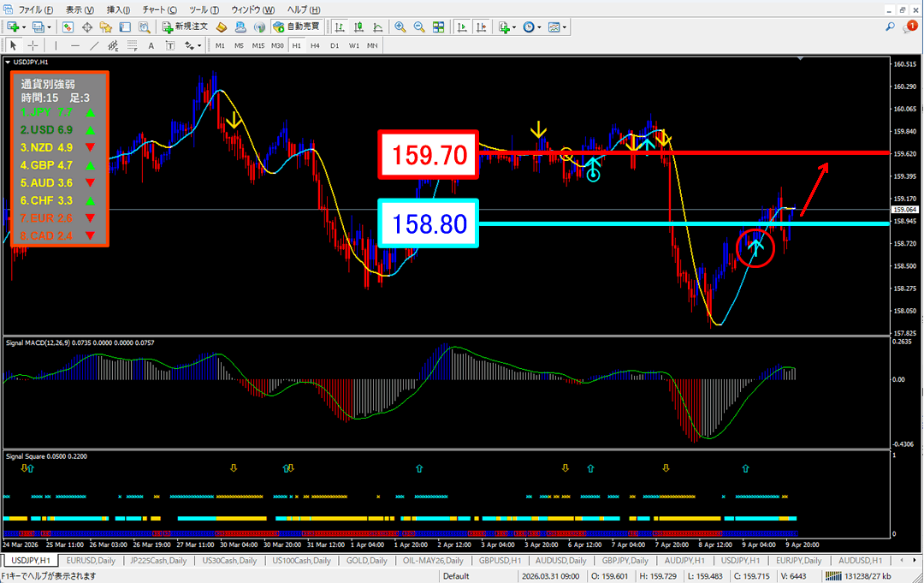The image size is (924, 583).
Task: Open the new chart dropdown arrow
Action: click(x=23, y=27)
